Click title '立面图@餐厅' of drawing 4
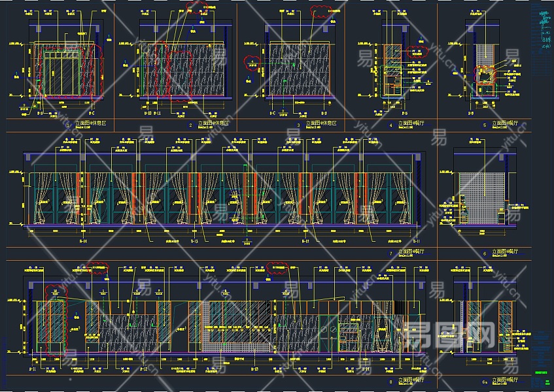The image size is (554, 392). click(411, 123)
